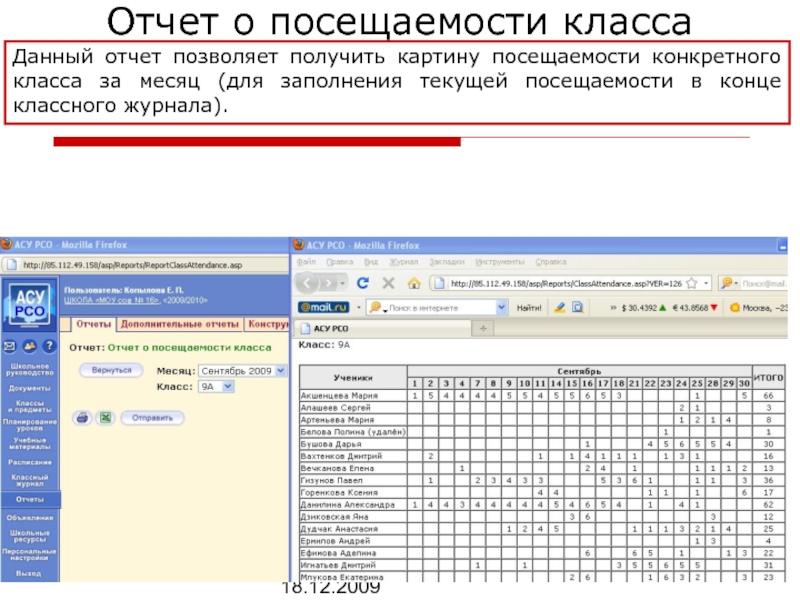Stop page loading with the X icon
Viewport: 800px width, 600px height.
point(386,283)
